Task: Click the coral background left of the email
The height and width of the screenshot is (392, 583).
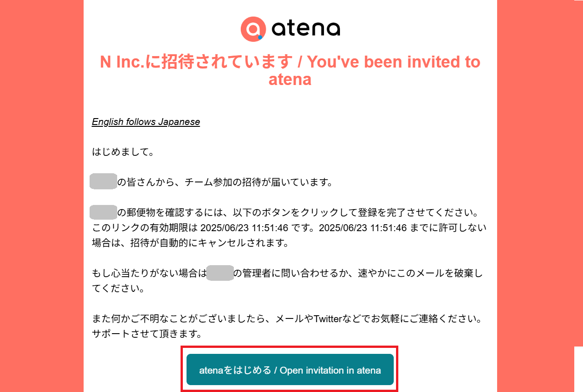Action: [x=41, y=193]
